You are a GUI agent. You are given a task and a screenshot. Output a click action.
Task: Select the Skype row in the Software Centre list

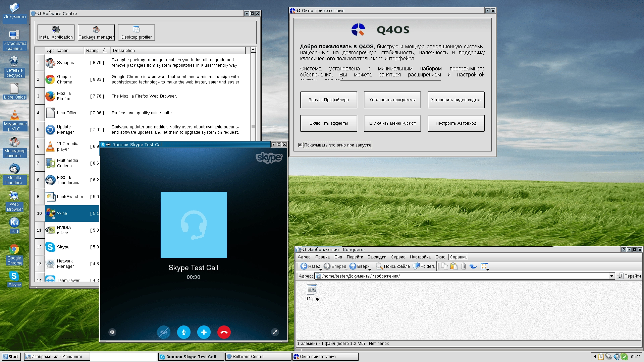pos(67,247)
